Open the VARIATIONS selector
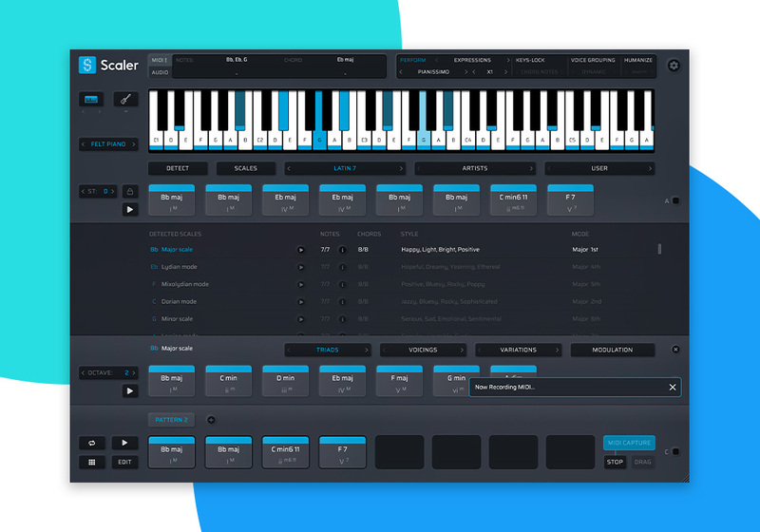The height and width of the screenshot is (532, 760). pyautogui.click(x=518, y=350)
